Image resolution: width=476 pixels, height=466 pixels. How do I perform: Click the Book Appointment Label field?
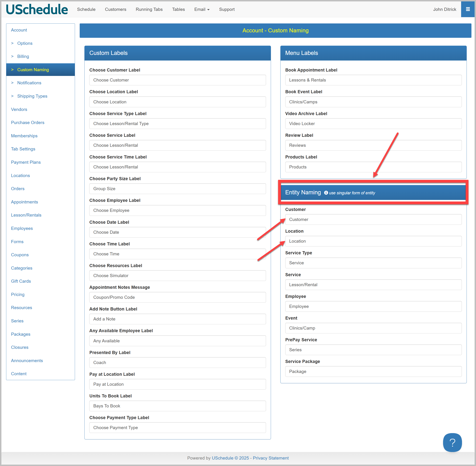[373, 80]
